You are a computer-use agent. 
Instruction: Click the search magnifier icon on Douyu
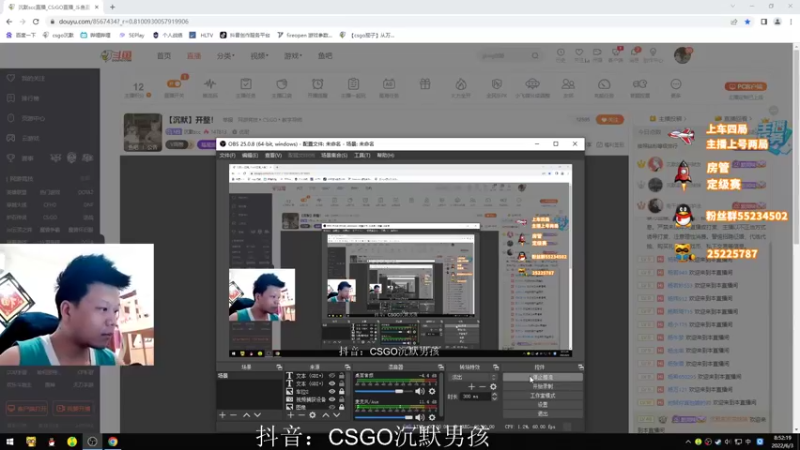tap(535, 56)
